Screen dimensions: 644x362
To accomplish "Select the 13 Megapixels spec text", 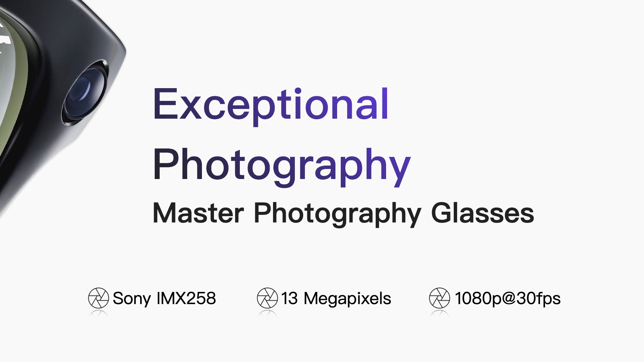I will coord(336,298).
